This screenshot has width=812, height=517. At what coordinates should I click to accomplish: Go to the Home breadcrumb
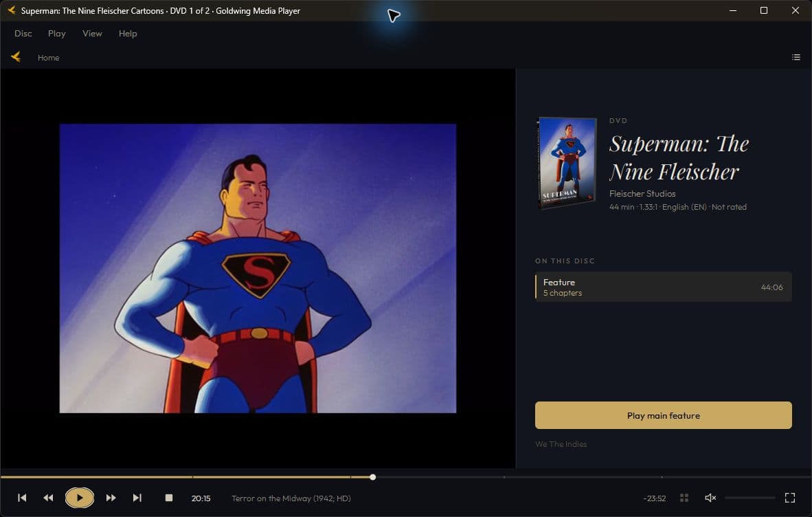tap(48, 58)
